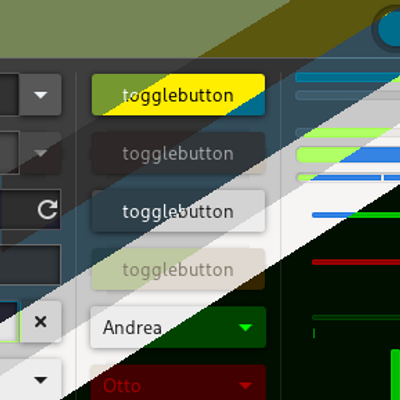This screenshot has height=400, width=400.
Task: Click the empty dark entry box
Action: pos(30,265)
